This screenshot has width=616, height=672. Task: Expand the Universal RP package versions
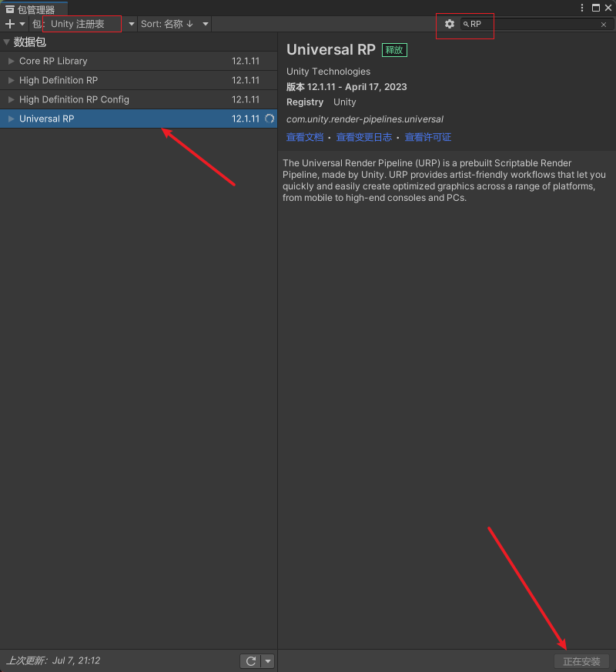11,119
